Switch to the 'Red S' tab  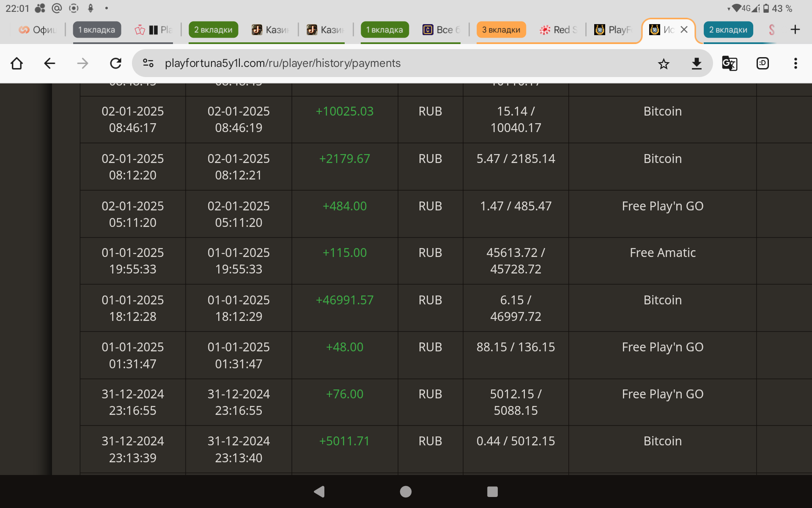(x=559, y=30)
